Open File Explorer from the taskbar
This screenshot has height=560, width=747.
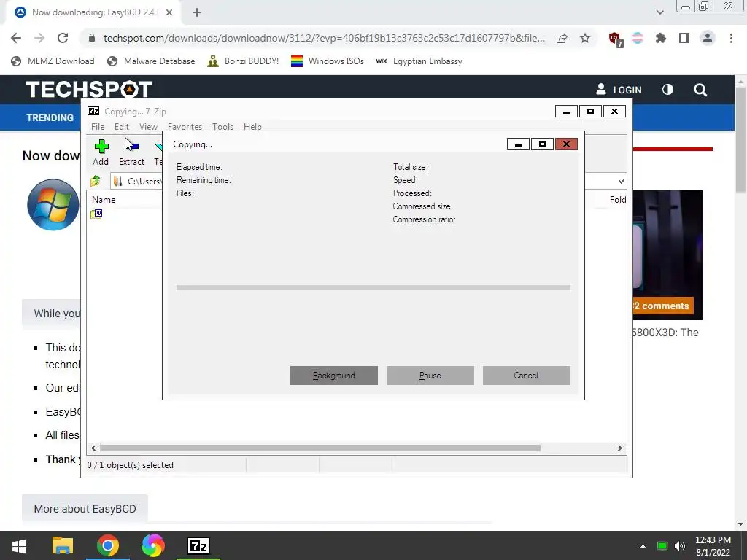63,545
